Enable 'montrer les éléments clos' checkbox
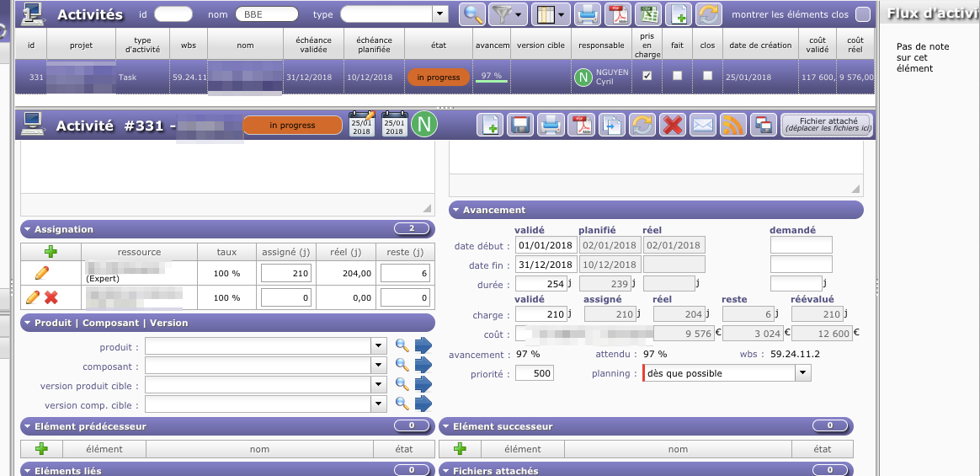 pyautogui.click(x=862, y=14)
